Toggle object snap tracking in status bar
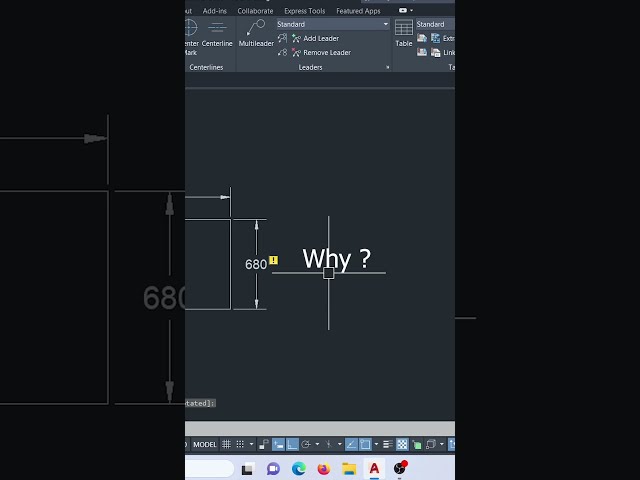The height and width of the screenshot is (480, 640). tap(351, 444)
